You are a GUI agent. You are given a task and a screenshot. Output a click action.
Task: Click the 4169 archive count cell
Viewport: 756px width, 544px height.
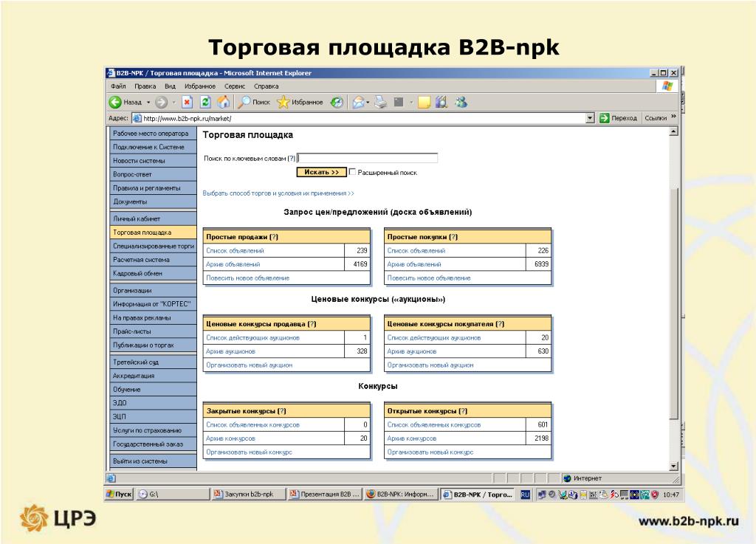[357, 264]
